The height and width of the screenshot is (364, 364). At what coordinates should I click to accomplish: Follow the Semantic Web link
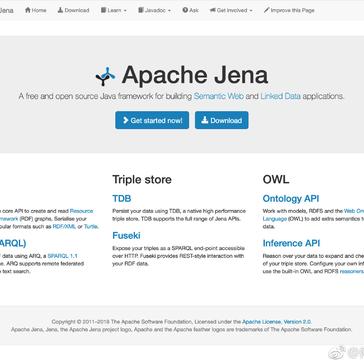click(219, 96)
